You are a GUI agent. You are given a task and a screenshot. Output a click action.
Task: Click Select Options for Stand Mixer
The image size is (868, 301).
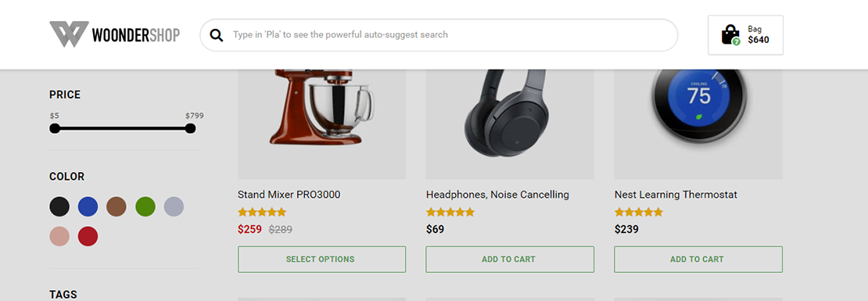321,259
